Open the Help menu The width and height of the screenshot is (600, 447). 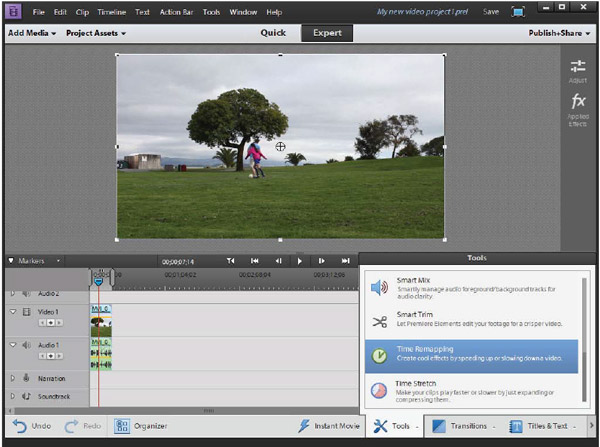click(x=274, y=12)
